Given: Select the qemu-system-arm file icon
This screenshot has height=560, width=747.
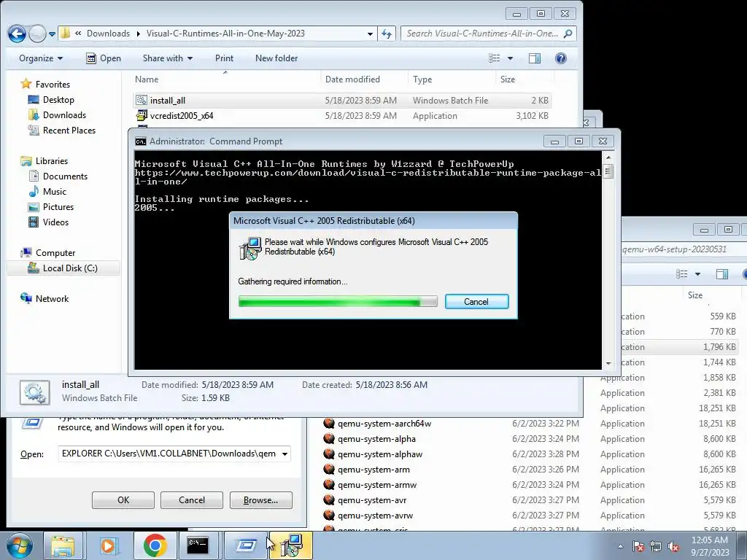Looking at the screenshot, I should point(329,469).
